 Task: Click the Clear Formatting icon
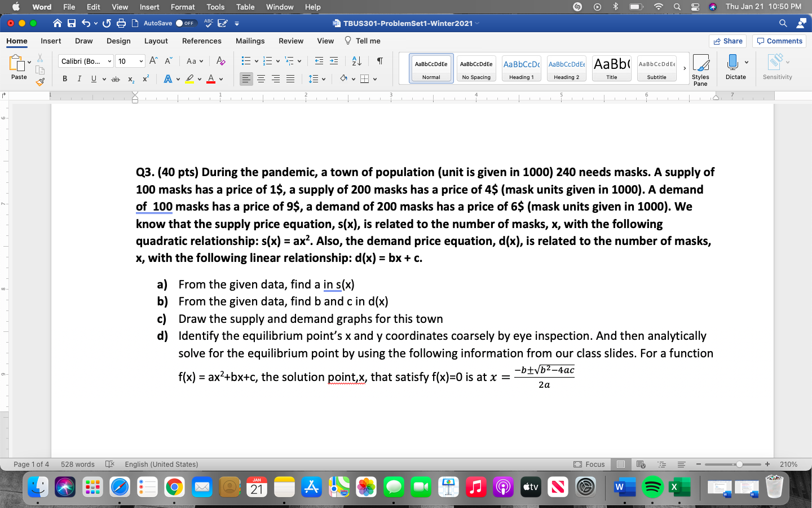[220, 61]
